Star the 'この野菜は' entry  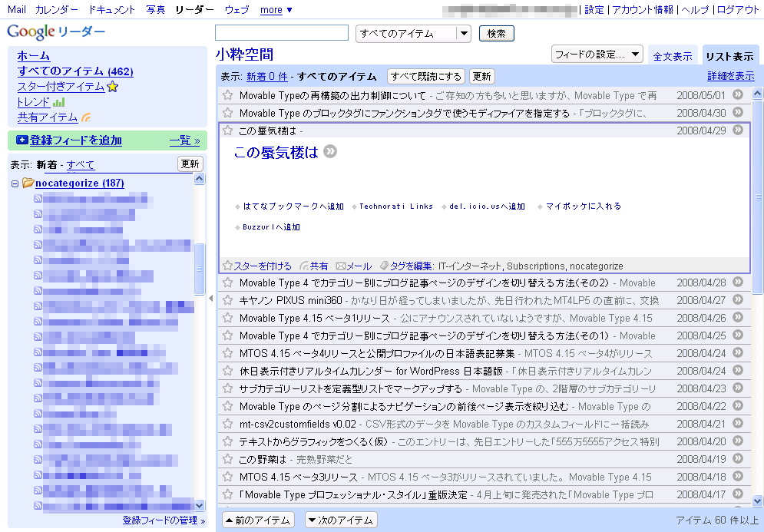coord(227,459)
